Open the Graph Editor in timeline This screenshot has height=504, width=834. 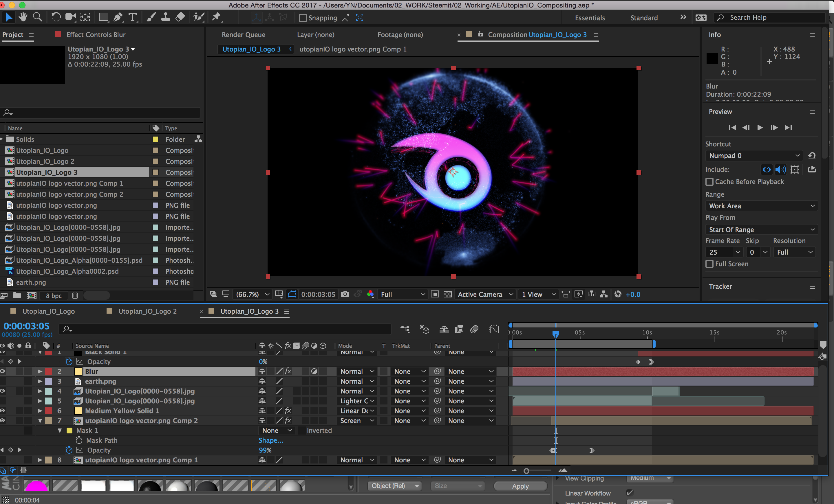494,329
